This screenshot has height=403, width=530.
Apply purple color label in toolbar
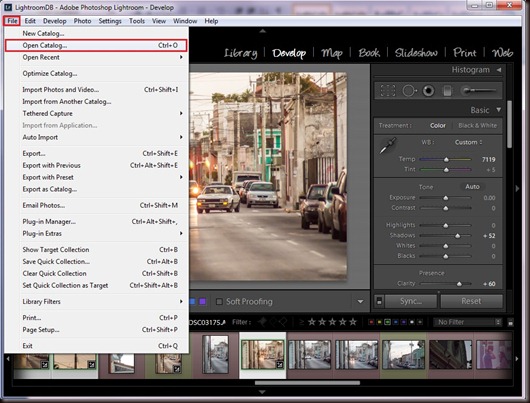click(202, 301)
